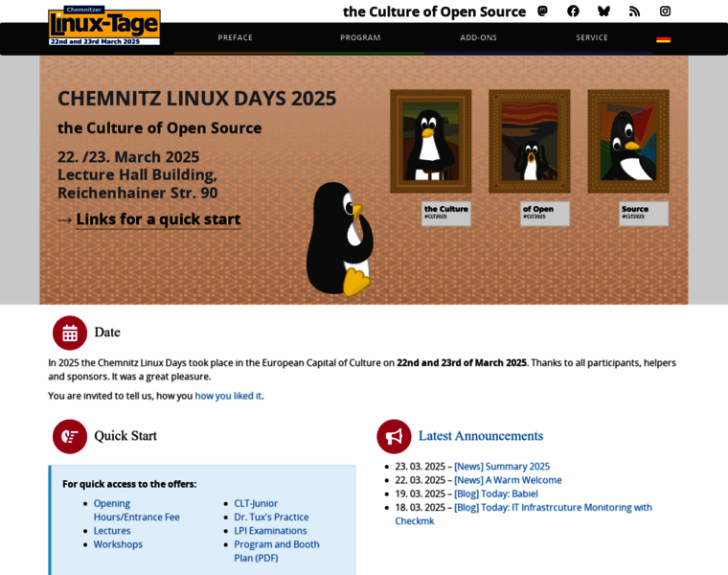Viewport: 728px width, 575px height.
Task: Open [News] A Warm Welcome announcement
Action: 508,480
